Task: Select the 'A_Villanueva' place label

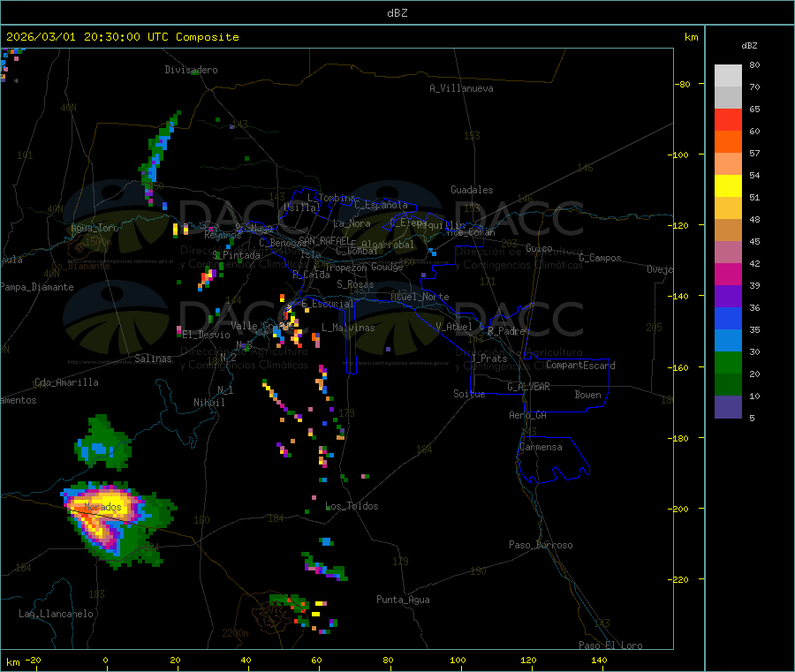Action: coord(461,88)
